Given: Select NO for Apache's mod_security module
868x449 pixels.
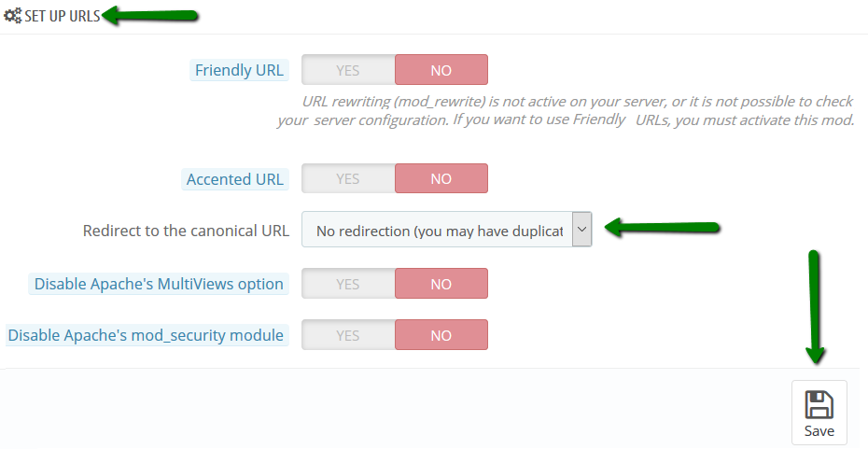Looking at the screenshot, I should pos(441,335).
